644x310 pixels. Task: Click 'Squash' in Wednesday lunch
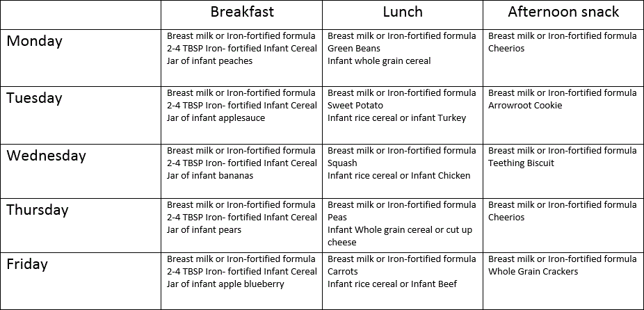click(x=342, y=163)
